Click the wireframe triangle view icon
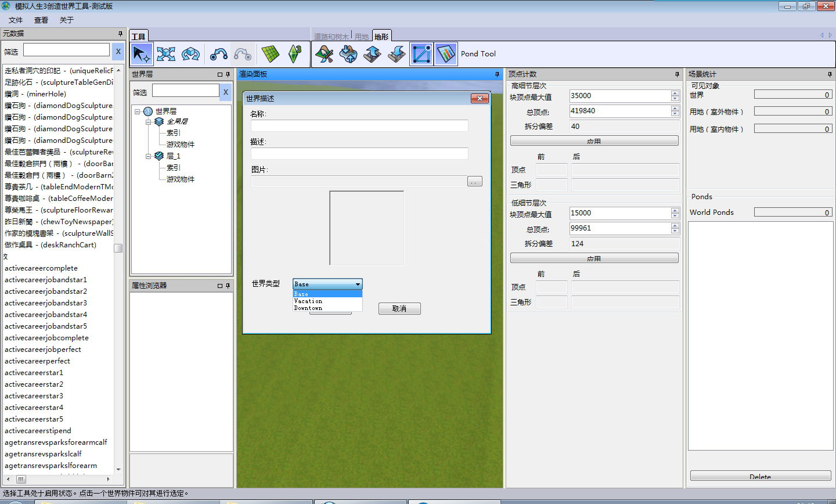 pos(421,54)
